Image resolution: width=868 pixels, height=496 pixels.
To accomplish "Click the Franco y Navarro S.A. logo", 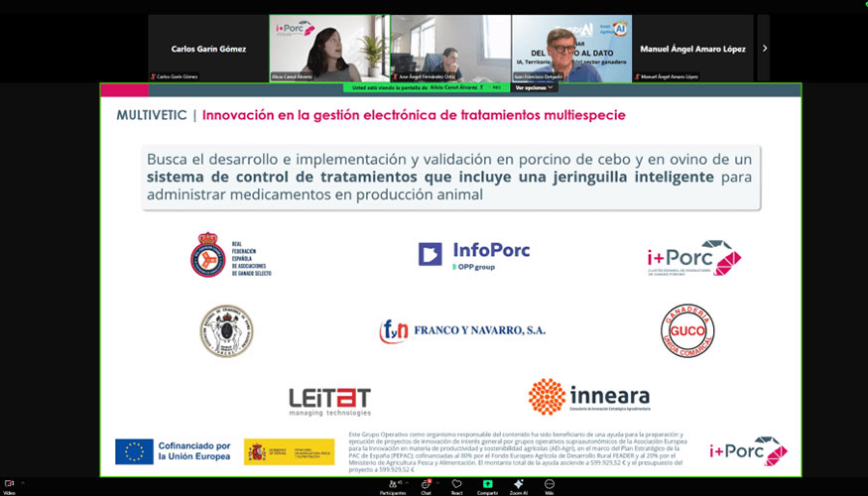I will 462,330.
